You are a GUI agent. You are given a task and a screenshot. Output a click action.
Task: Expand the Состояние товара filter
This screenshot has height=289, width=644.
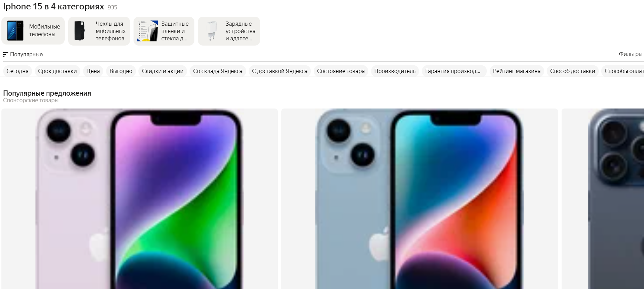(341, 71)
